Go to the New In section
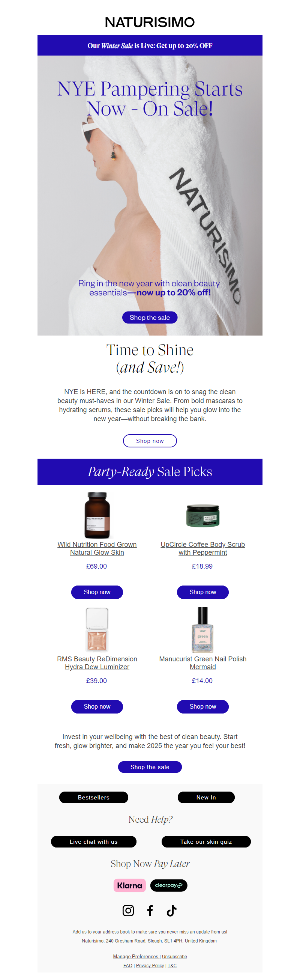This screenshot has height=980, width=300. 206,797
